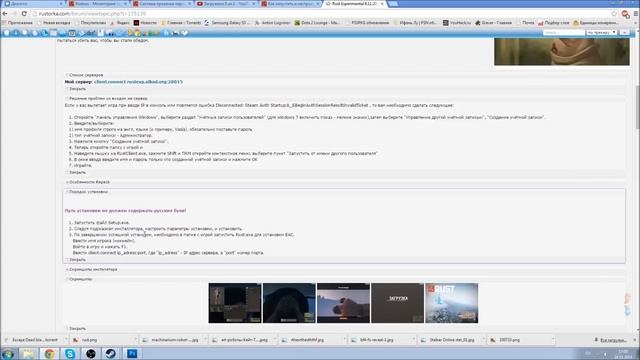Open the Приложения apps shortcut
Viewport: 640px width, 360px height.
click(18, 23)
